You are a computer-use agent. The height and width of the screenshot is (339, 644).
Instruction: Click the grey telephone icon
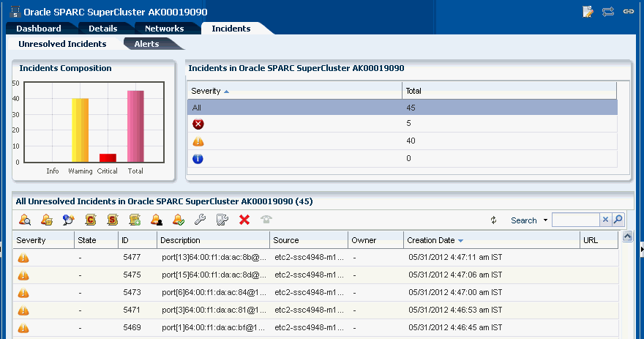(x=266, y=220)
